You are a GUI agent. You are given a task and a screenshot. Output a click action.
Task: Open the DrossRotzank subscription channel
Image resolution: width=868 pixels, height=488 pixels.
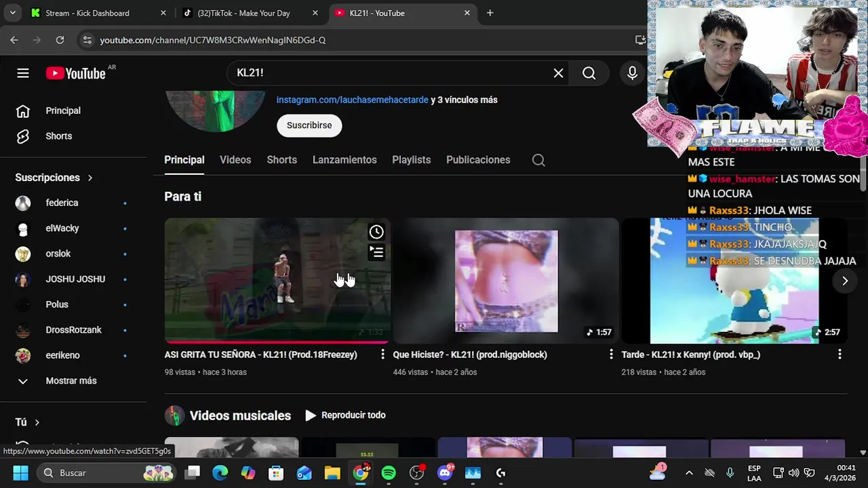(73, 330)
